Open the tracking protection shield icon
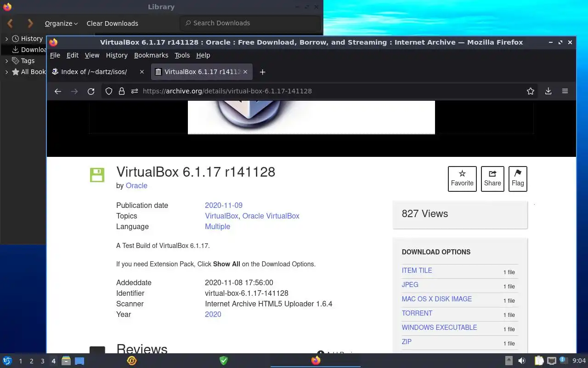This screenshot has width=588, height=368. pyautogui.click(x=109, y=91)
